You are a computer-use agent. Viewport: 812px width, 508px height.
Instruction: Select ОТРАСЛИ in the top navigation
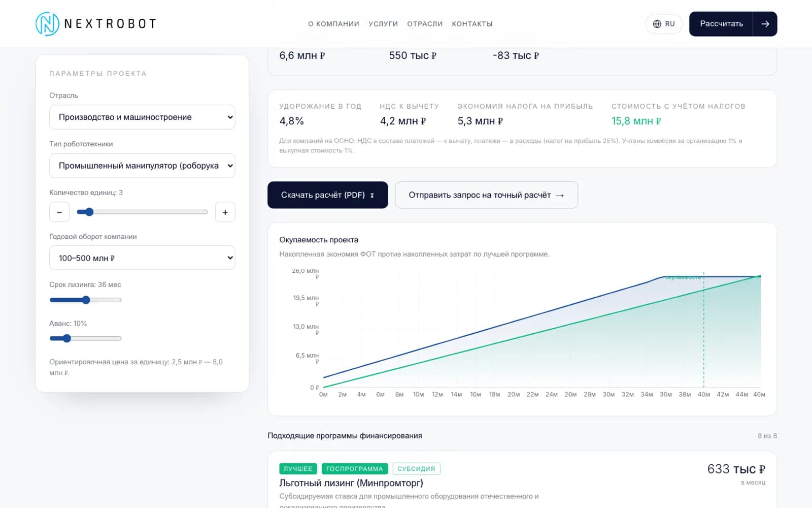[425, 24]
